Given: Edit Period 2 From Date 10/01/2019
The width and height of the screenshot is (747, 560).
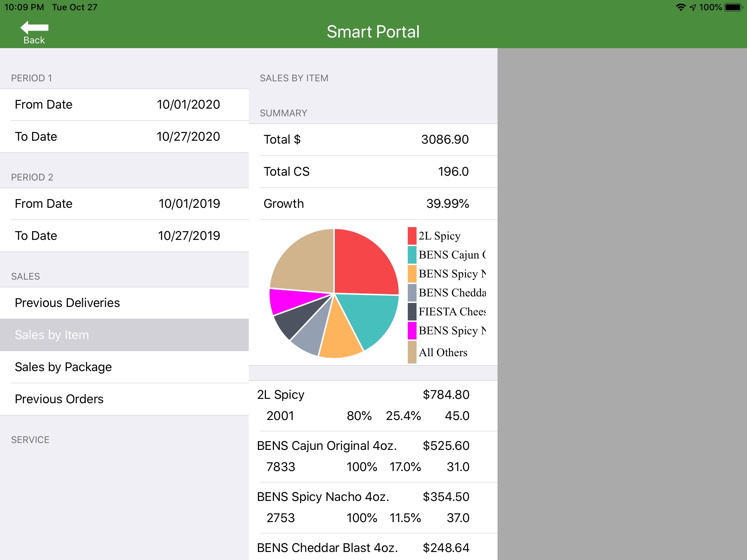Looking at the screenshot, I should tap(124, 204).
